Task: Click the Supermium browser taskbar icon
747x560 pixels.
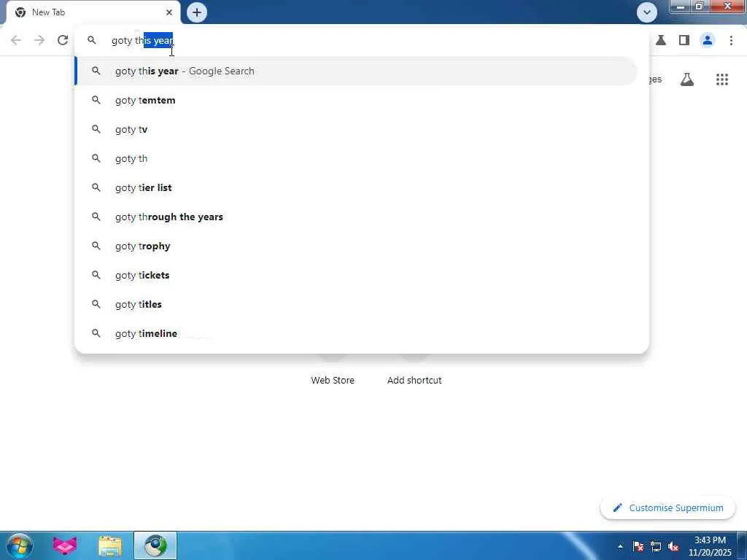Action: [x=155, y=545]
